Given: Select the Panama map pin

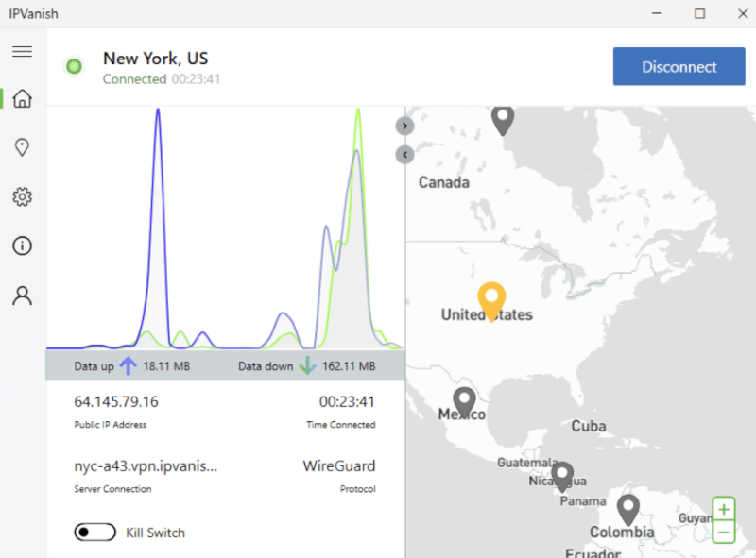Looking at the screenshot, I should 563,475.
